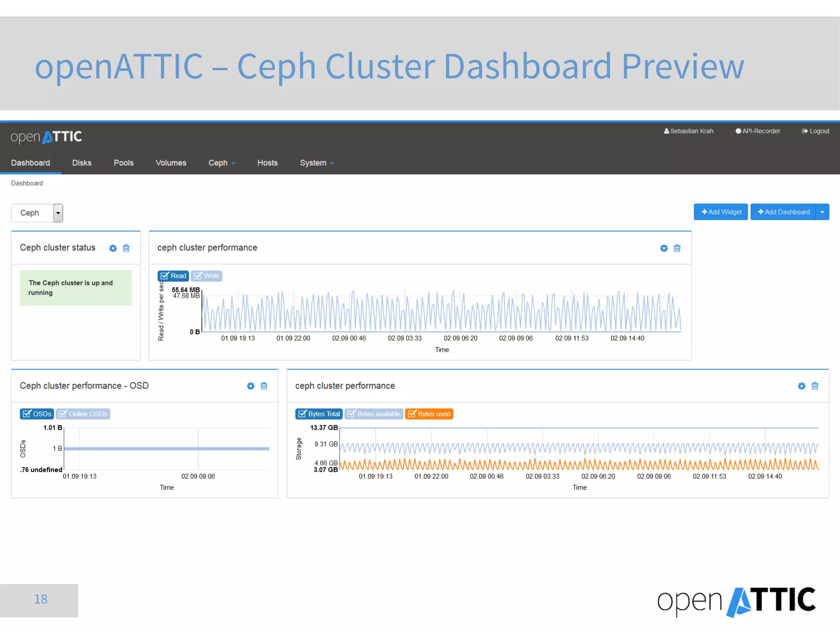The width and height of the screenshot is (840, 630).
Task: Open settings gear of OSD performance widget
Action: [x=251, y=386]
